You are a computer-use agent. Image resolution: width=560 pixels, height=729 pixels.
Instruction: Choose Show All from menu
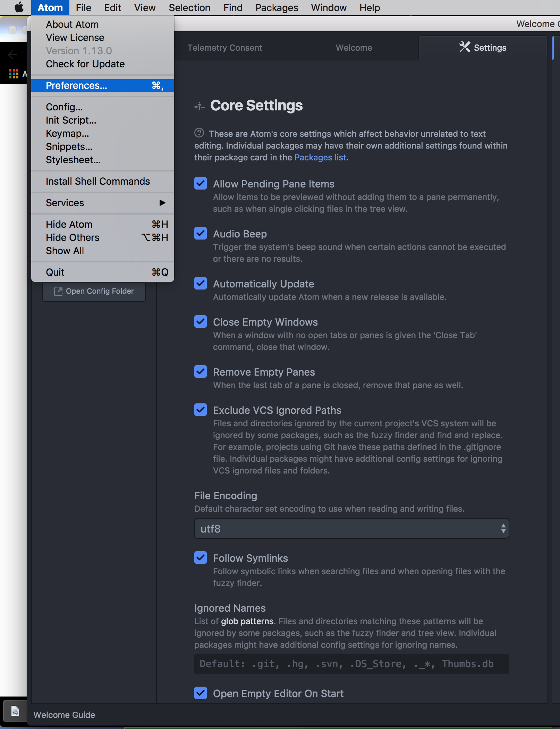(x=103, y=251)
